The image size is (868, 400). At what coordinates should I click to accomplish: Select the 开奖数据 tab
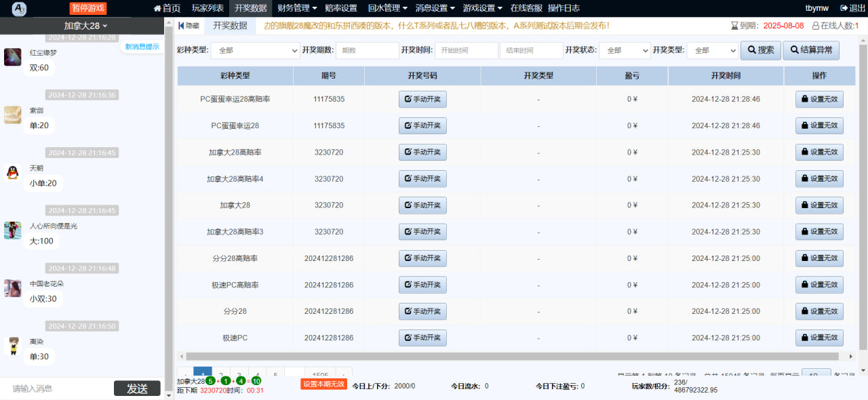point(230,26)
